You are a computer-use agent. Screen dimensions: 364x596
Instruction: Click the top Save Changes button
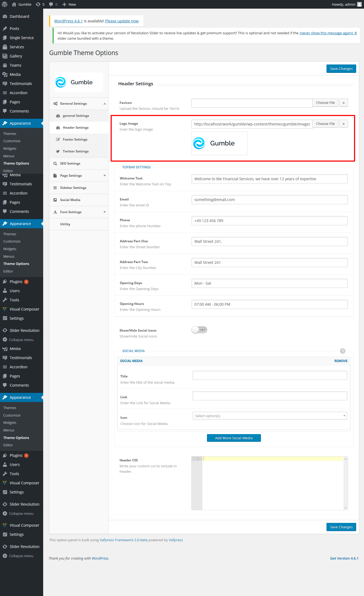pyautogui.click(x=341, y=69)
